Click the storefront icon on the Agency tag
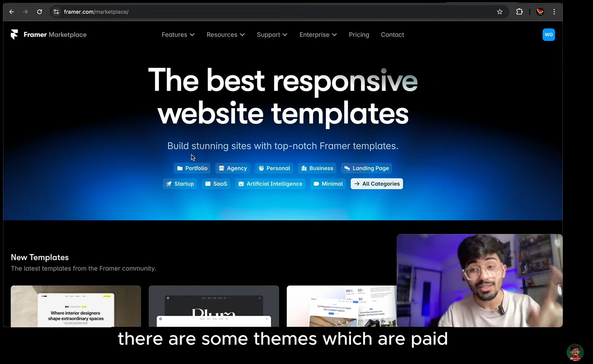 click(222, 168)
